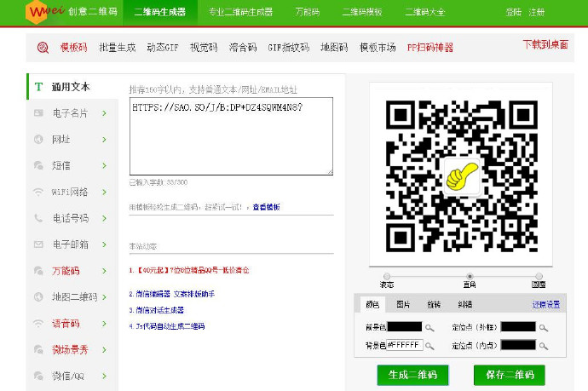Click the globe icon beside 地图二维码
Image resolution: width=588 pixels, height=391 pixels.
coord(38,297)
